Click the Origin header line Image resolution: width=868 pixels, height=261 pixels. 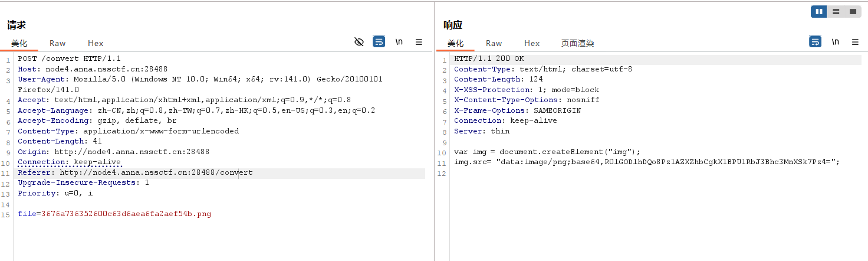[x=113, y=152]
